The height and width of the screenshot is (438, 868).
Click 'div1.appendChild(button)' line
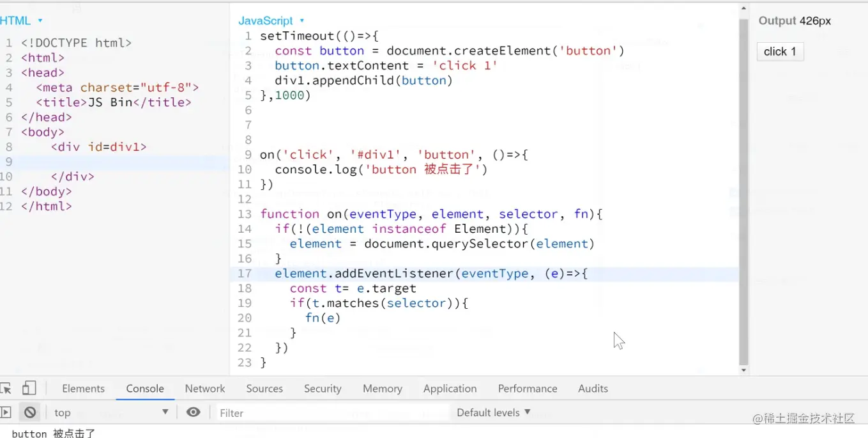click(363, 80)
